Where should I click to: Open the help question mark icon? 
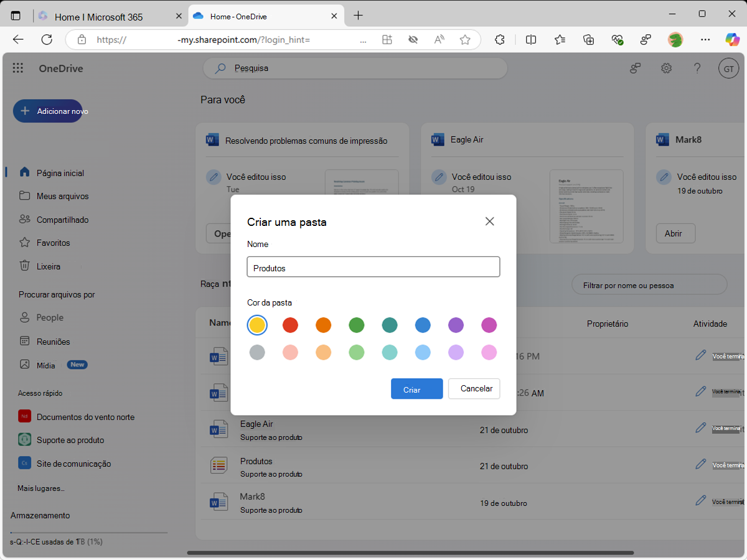tap(698, 68)
